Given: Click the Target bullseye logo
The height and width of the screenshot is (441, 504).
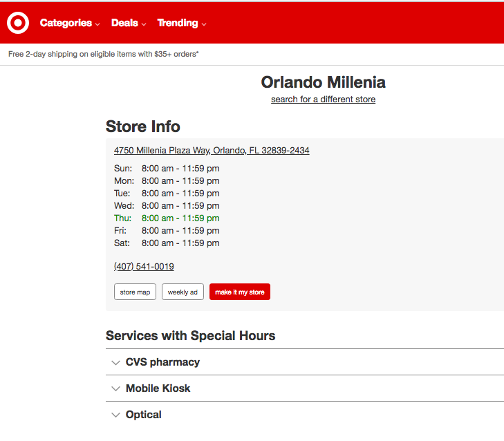Looking at the screenshot, I should [18, 23].
